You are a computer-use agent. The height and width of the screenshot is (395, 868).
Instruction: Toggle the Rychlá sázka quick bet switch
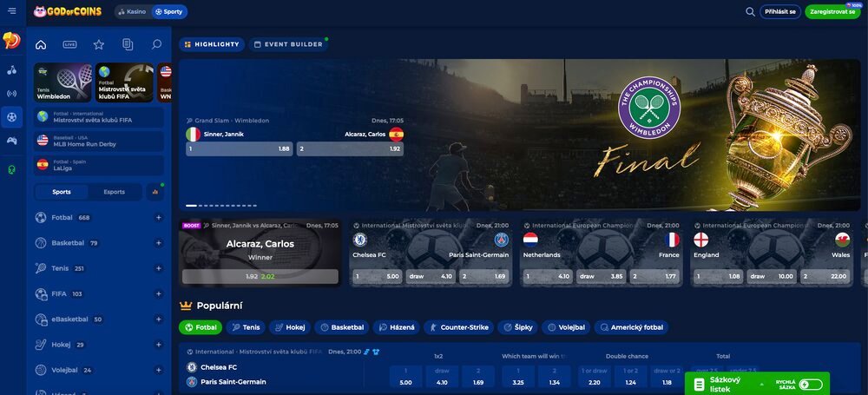pyautogui.click(x=810, y=384)
